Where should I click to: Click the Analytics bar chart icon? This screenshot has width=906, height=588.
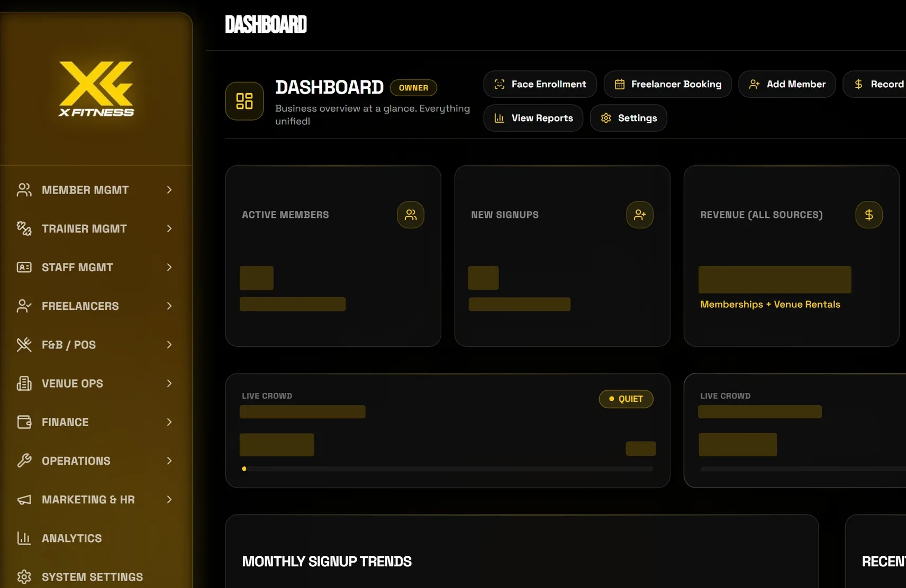(x=24, y=538)
